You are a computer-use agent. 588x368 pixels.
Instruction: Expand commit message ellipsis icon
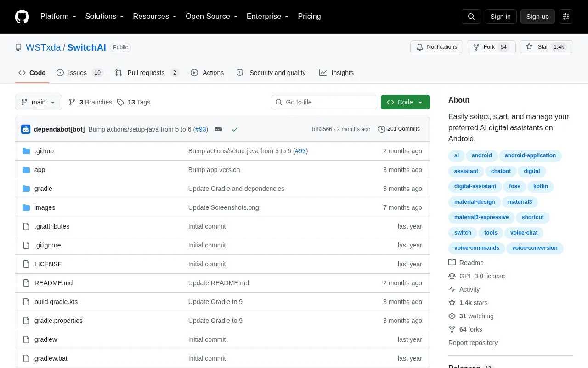click(x=218, y=129)
